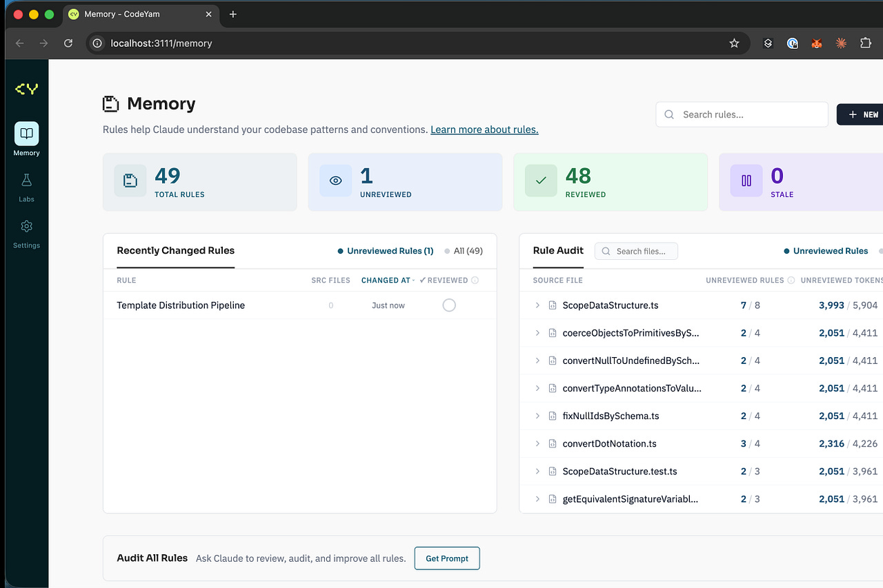This screenshot has width=883, height=588.
Task: Bookmark this page with the star icon
Action: click(x=734, y=43)
